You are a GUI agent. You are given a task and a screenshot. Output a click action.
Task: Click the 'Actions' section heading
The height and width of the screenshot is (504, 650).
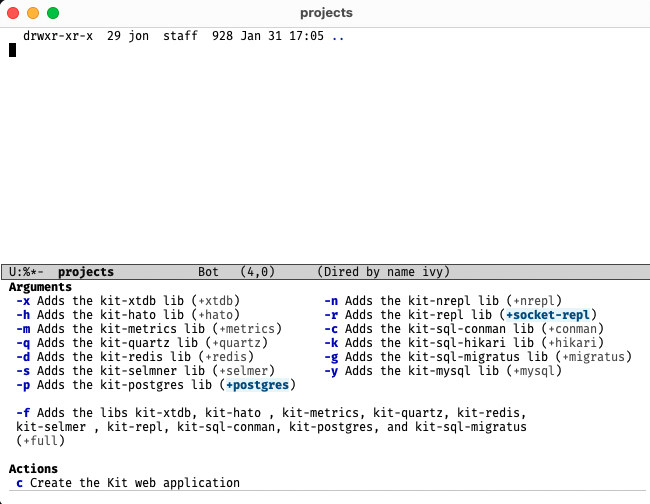tap(34, 469)
